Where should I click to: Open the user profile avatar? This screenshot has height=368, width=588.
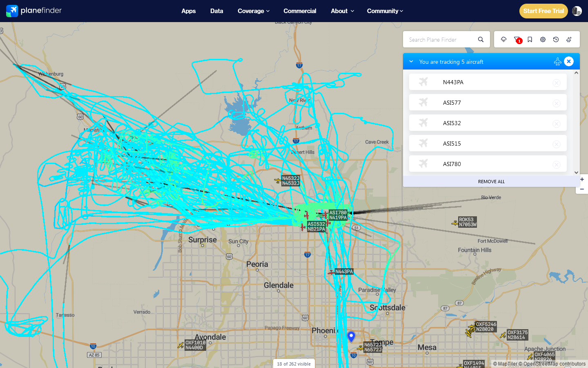pyautogui.click(x=577, y=11)
